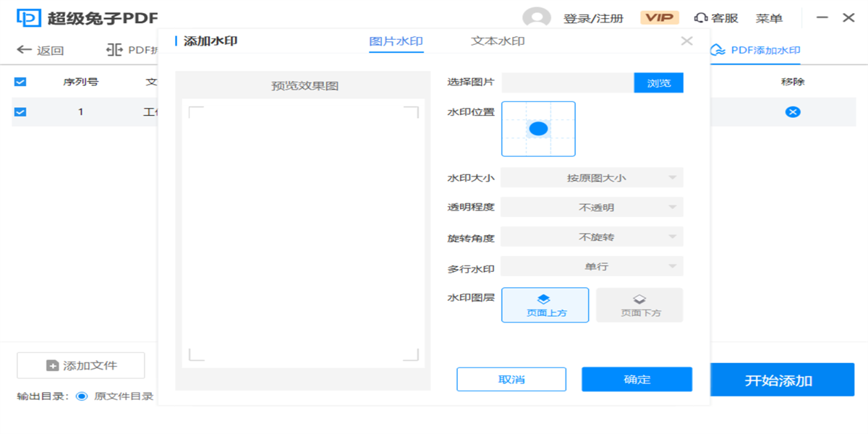Click the 选择图片 file path field
Image resolution: width=868 pixels, height=434 pixels.
click(568, 83)
